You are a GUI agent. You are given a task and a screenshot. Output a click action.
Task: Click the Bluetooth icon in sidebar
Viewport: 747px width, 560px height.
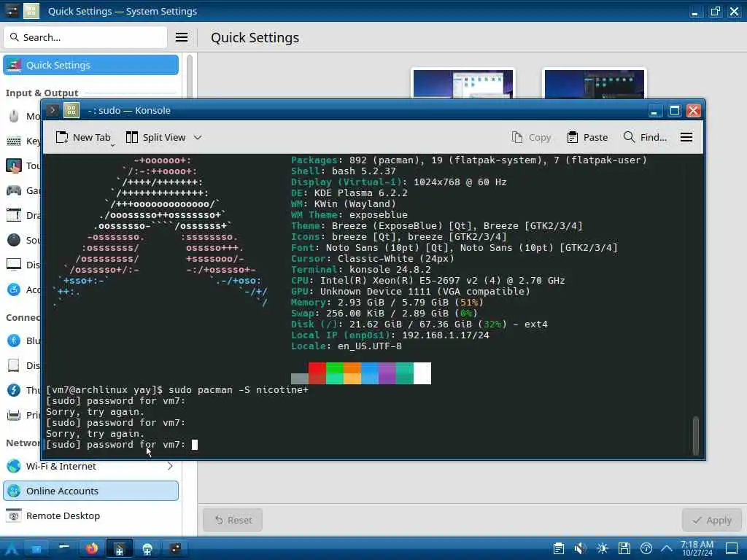point(14,341)
